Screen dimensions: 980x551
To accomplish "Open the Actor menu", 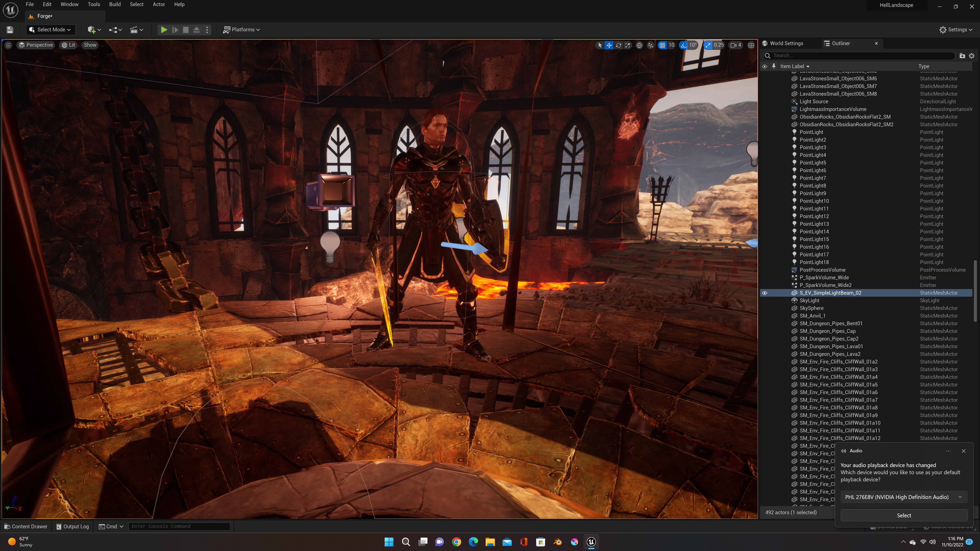I will coord(159,5).
